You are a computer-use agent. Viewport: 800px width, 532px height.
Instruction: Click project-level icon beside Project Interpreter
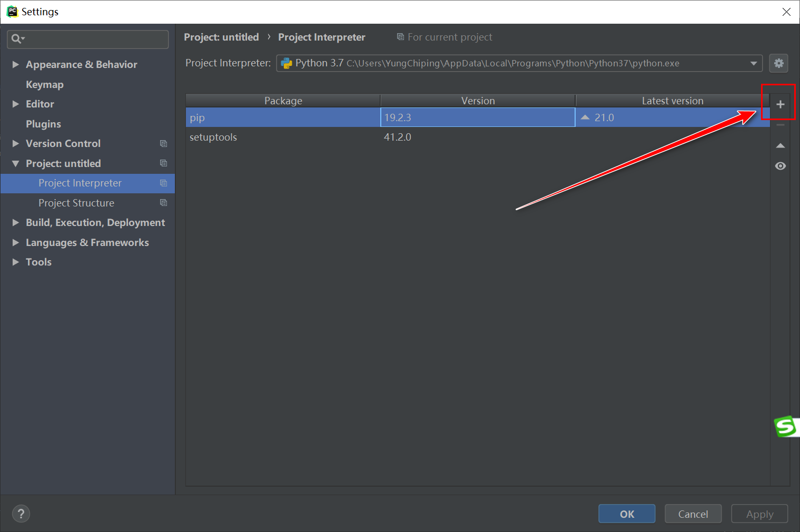coord(163,183)
